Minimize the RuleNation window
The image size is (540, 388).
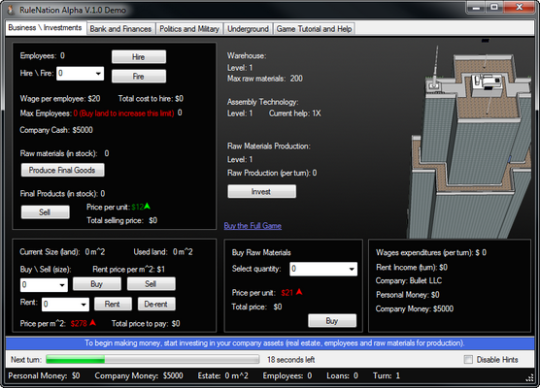click(x=477, y=7)
